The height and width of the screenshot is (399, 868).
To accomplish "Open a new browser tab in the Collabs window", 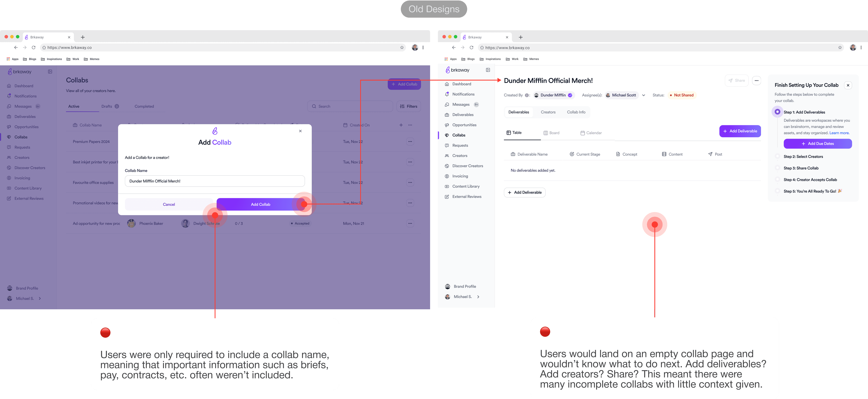I will 83,37.
